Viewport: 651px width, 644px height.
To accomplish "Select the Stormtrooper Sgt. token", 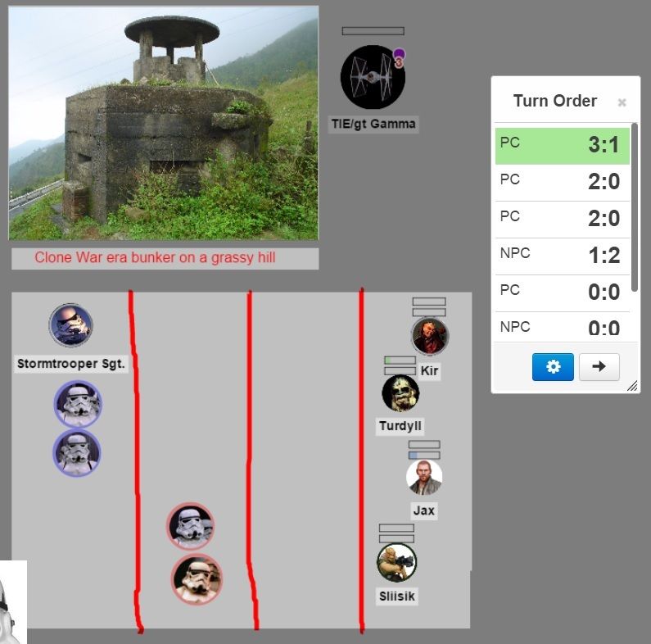I will click(x=70, y=325).
